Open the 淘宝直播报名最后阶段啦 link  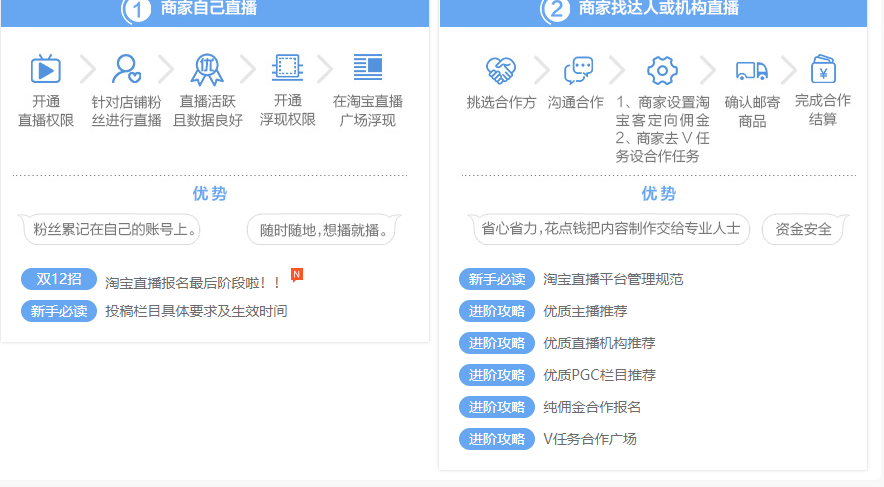click(193, 283)
